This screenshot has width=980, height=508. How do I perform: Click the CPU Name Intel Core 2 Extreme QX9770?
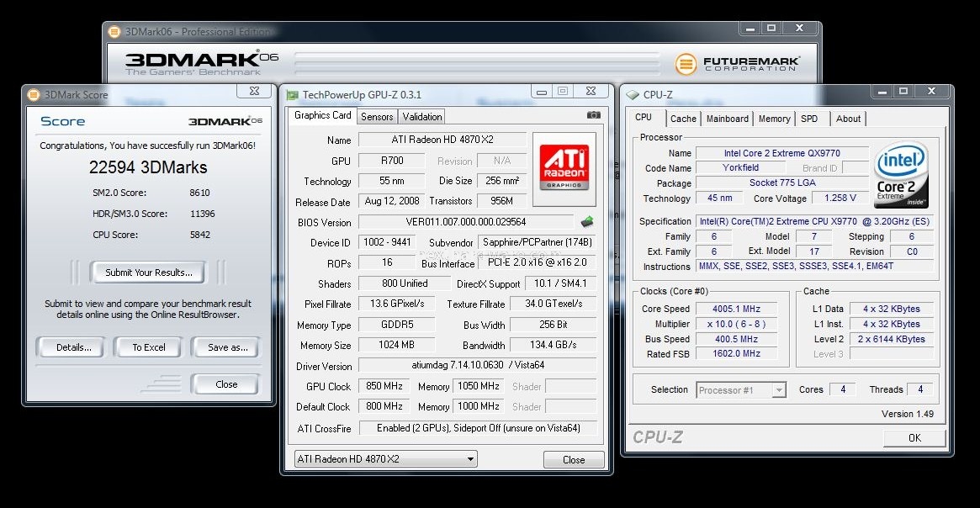coord(781,153)
